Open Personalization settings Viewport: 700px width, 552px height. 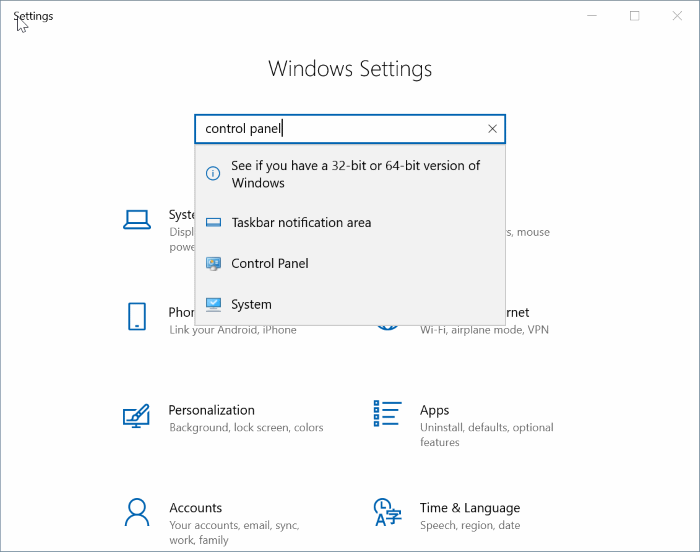tap(212, 410)
